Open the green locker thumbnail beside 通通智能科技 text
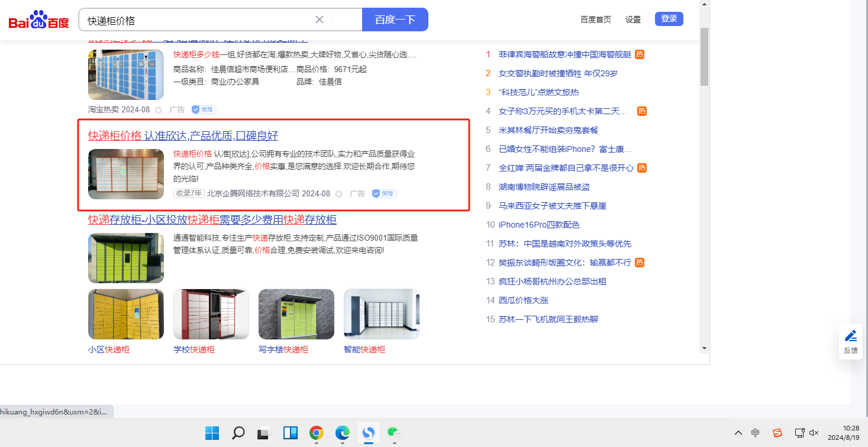Image resolution: width=868 pixels, height=447 pixels. tap(126, 258)
